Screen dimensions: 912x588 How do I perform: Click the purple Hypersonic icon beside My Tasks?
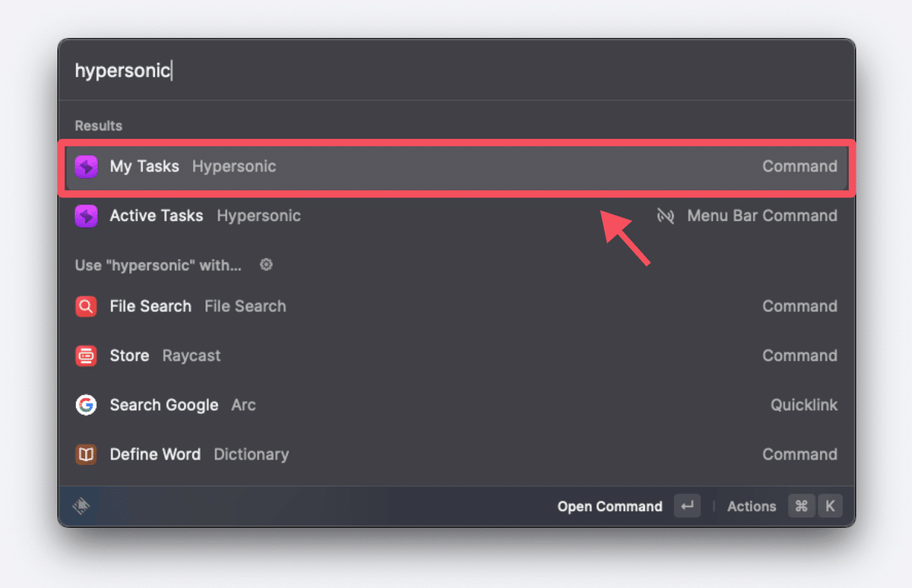(86, 166)
